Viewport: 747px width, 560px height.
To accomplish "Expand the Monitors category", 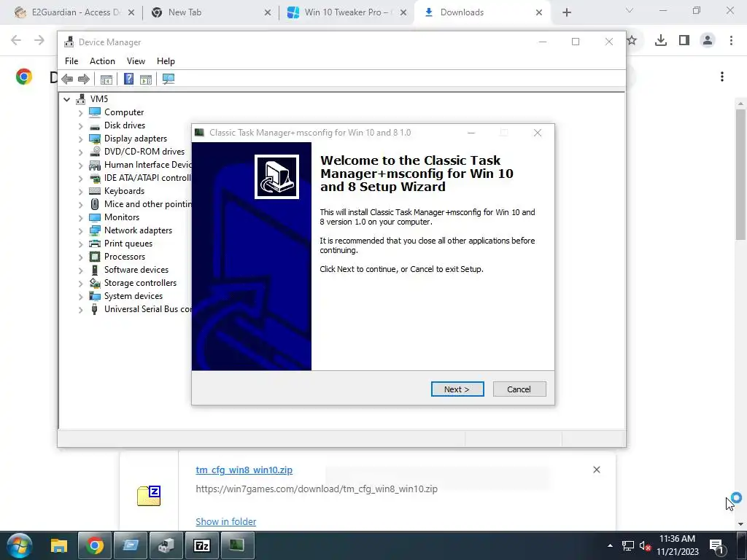I will click(x=80, y=217).
